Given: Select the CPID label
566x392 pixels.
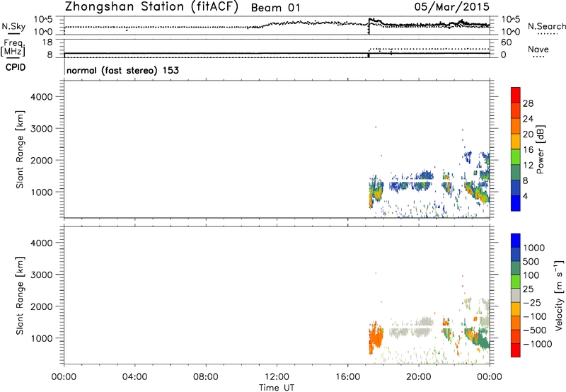Looking at the screenshot, I should click(x=16, y=67).
